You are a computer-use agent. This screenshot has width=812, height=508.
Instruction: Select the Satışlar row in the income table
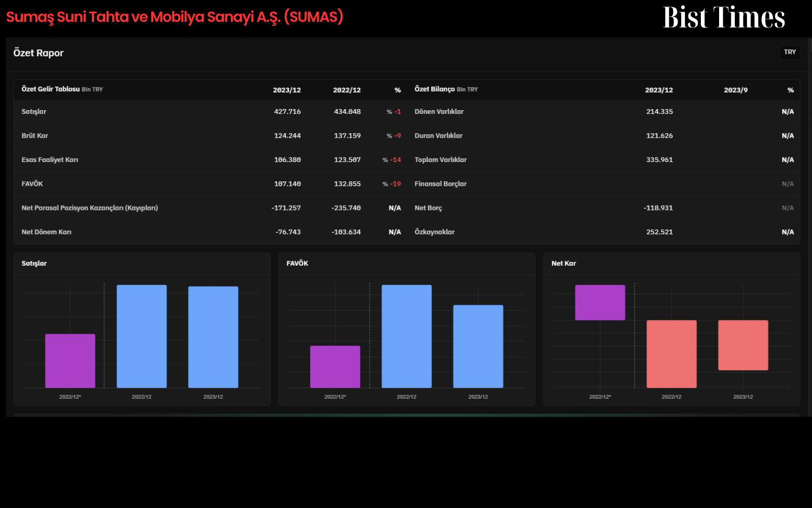coord(211,112)
